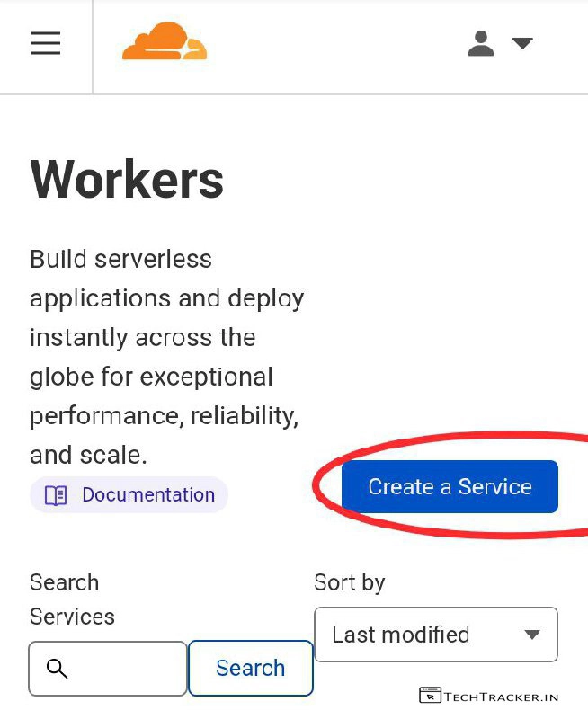The image size is (588, 719).
Task: Click the empty header area right of the logo
Action: pos(333,45)
